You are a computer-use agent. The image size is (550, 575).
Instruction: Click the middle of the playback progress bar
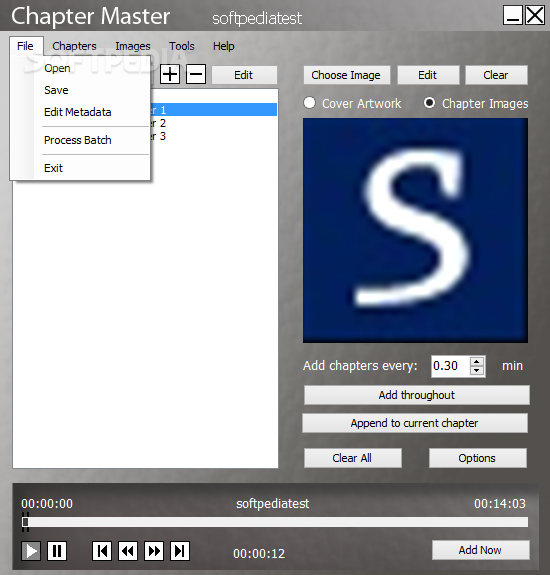(275, 522)
